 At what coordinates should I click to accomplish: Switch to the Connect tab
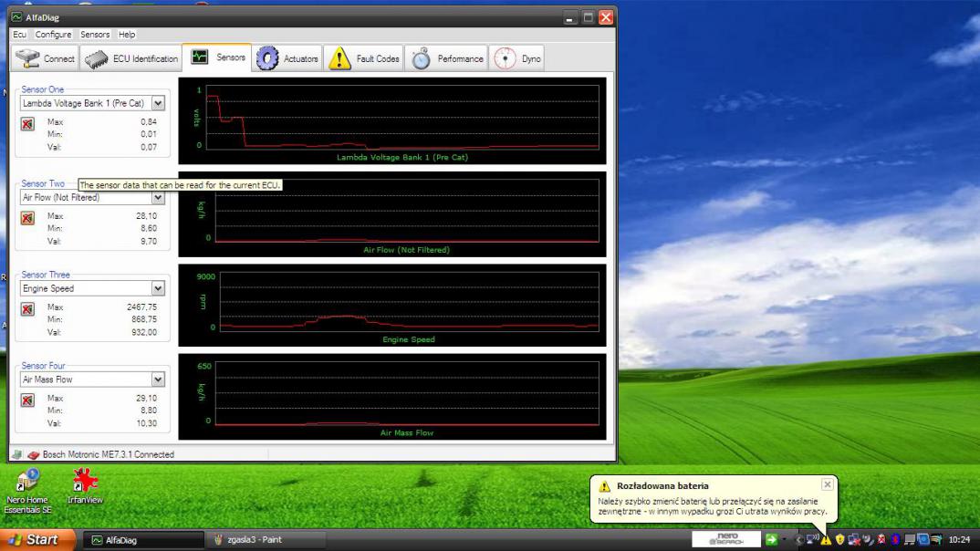(x=45, y=58)
